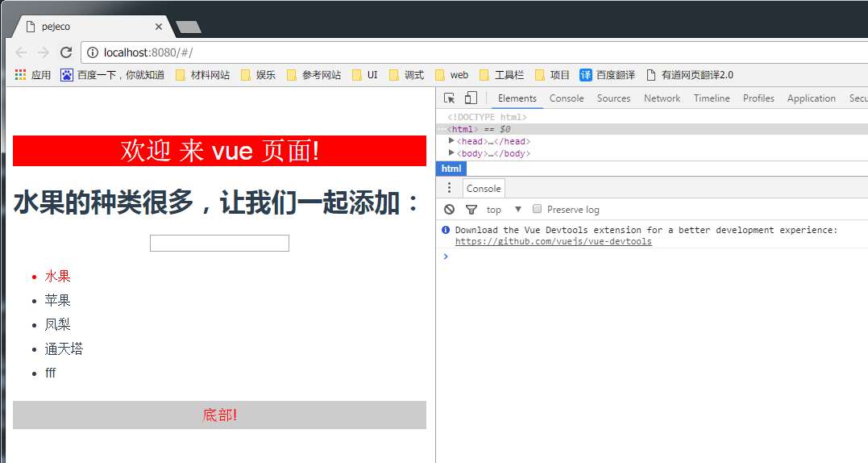Viewport: 868px width, 463px height.
Task: Click the 水果 list item
Action: (x=57, y=277)
